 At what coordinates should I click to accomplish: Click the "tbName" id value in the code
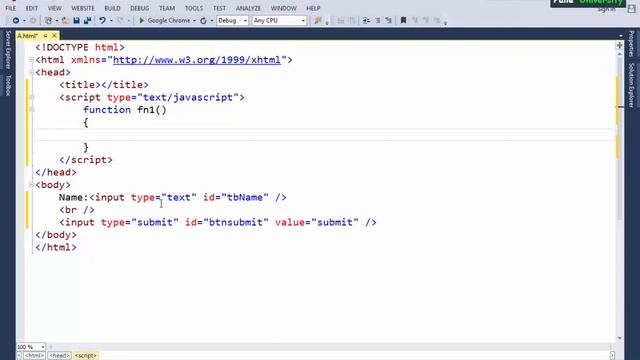click(245, 198)
